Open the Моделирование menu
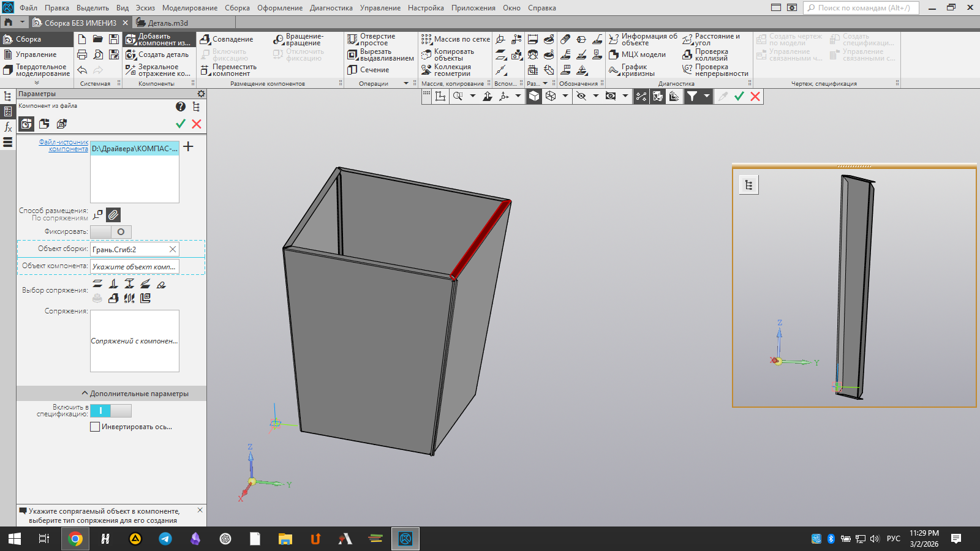Viewport: 980px width, 551px height. [x=189, y=8]
